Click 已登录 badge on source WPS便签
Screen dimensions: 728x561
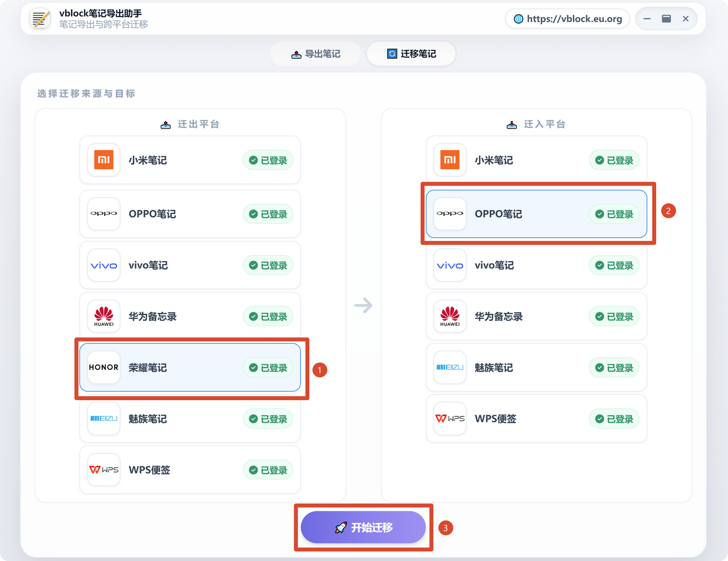point(268,470)
